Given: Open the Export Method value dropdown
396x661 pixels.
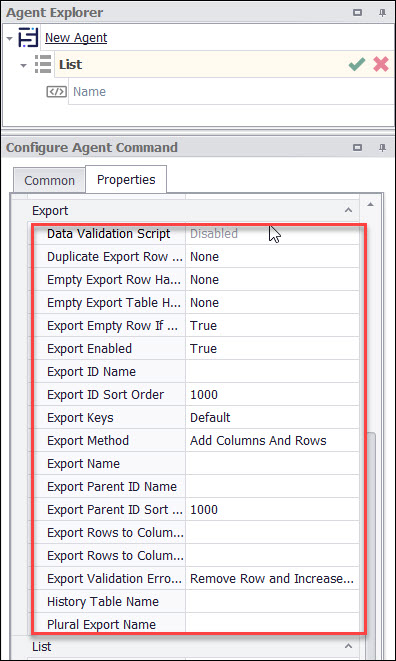Looking at the screenshot, I should tap(272, 441).
